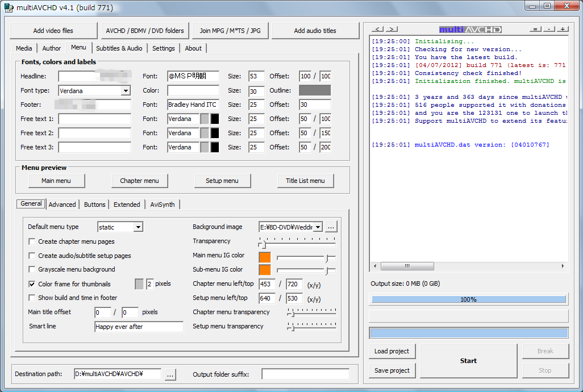
Task: Click the Sub-menu IG orange color swatch
Action: tap(265, 270)
